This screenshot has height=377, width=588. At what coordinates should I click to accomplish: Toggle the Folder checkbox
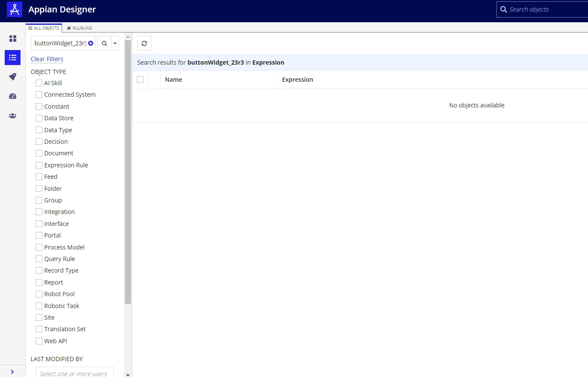pyautogui.click(x=39, y=189)
